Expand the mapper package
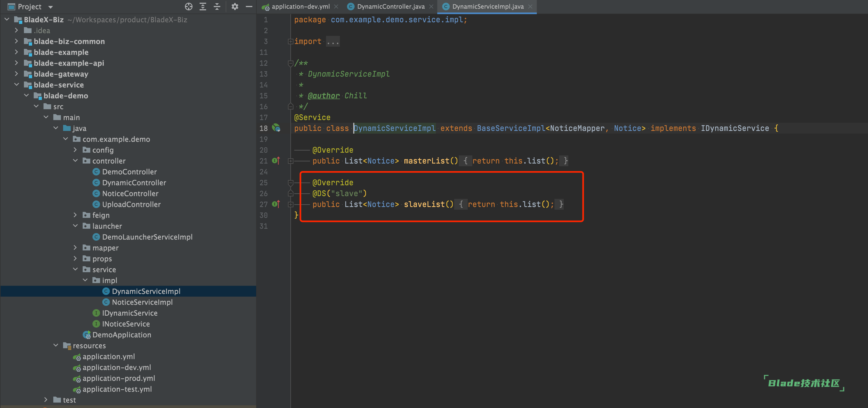Image resolution: width=868 pixels, height=408 pixels. pos(75,247)
